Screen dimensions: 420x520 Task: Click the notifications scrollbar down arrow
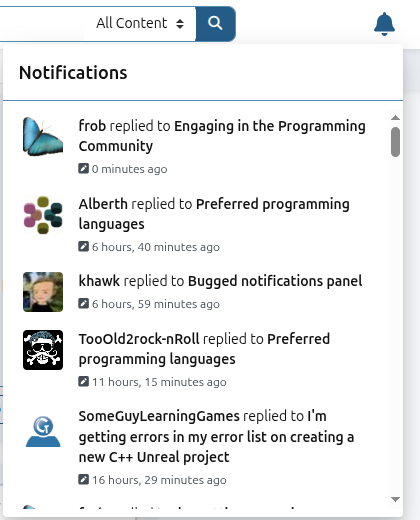pyautogui.click(x=395, y=499)
